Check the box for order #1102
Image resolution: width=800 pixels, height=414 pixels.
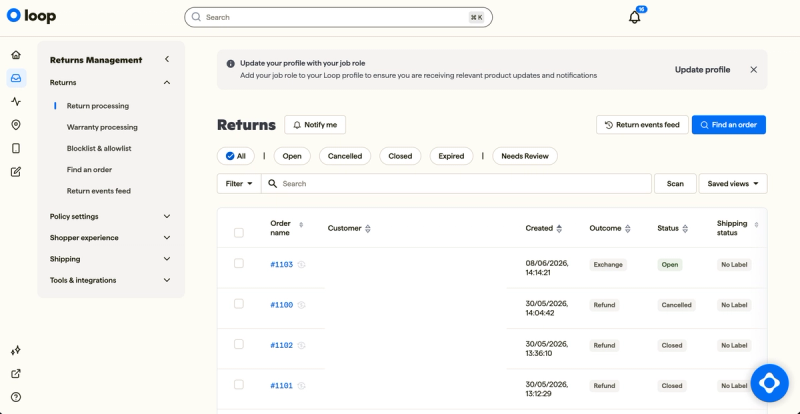coord(239,344)
